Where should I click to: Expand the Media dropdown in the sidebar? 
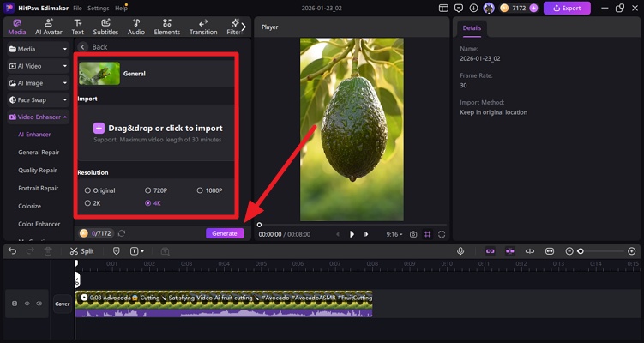[39, 49]
